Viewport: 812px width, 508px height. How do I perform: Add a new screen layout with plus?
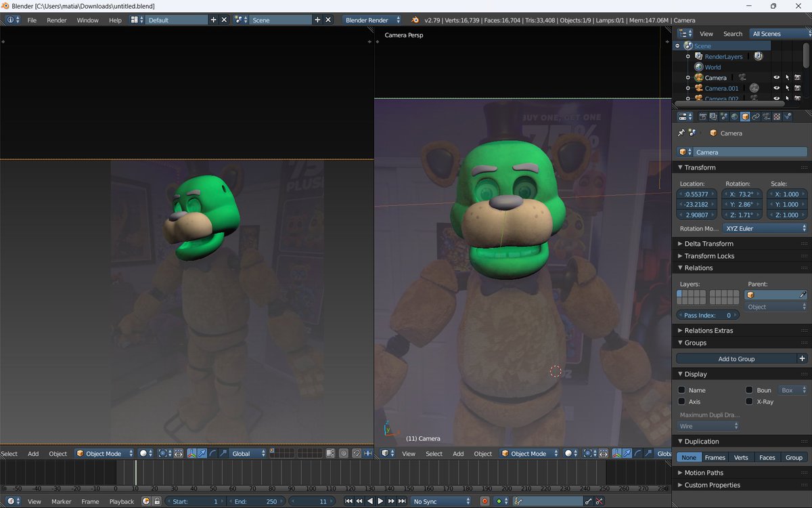coord(213,20)
